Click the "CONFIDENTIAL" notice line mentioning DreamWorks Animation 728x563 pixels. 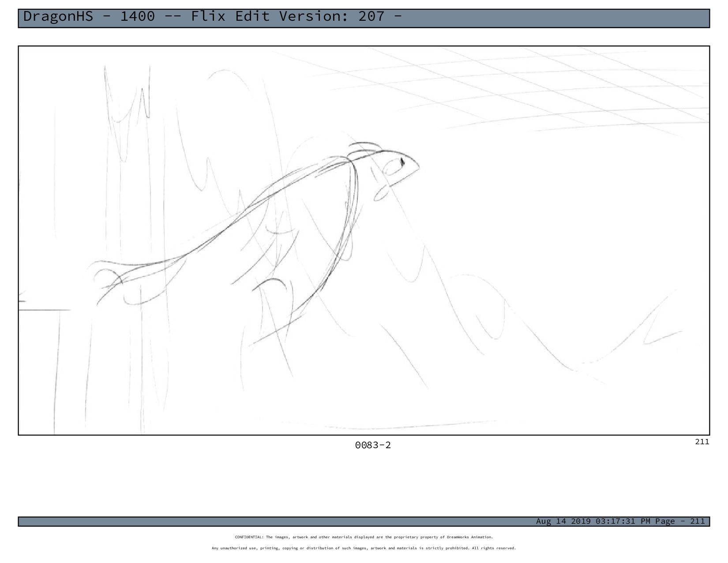(x=364, y=537)
